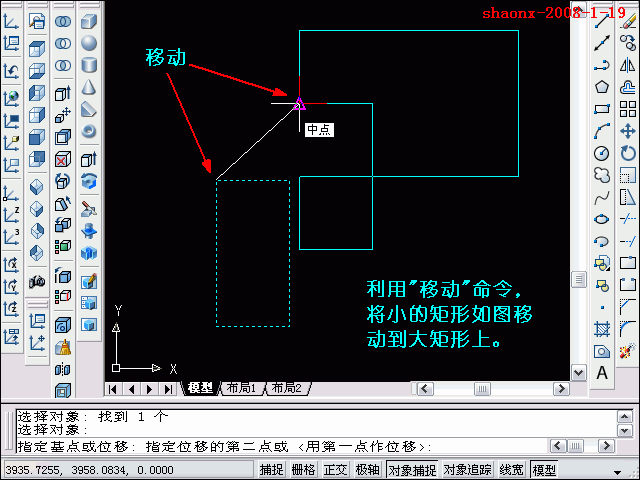
Task: Click the World UCS globe icon
Action: tap(11, 97)
